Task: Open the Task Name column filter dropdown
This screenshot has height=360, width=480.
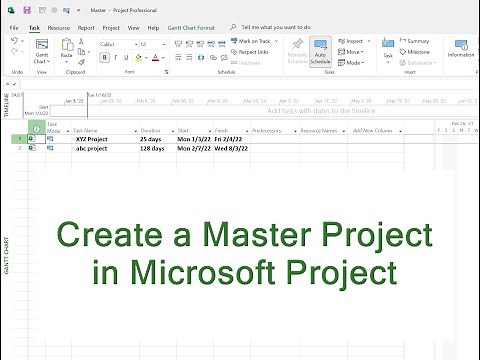Action: pyautogui.click(x=135, y=131)
